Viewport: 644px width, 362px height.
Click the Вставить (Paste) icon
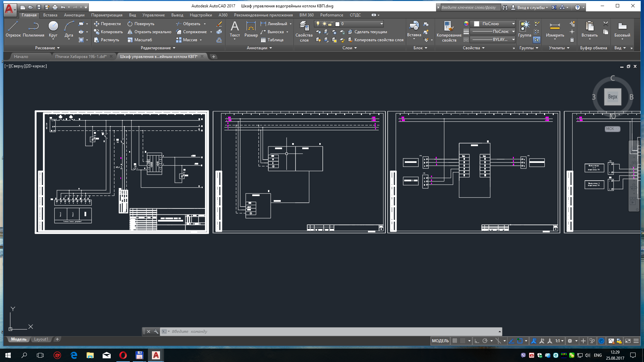[x=589, y=26]
